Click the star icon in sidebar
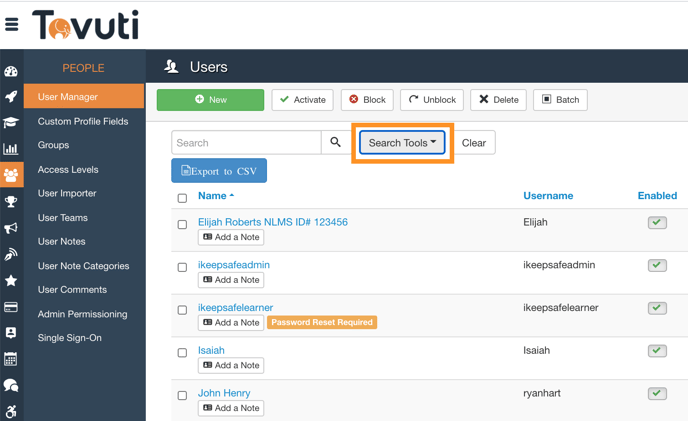Screen dimensions: 688x421 [x=11, y=281]
